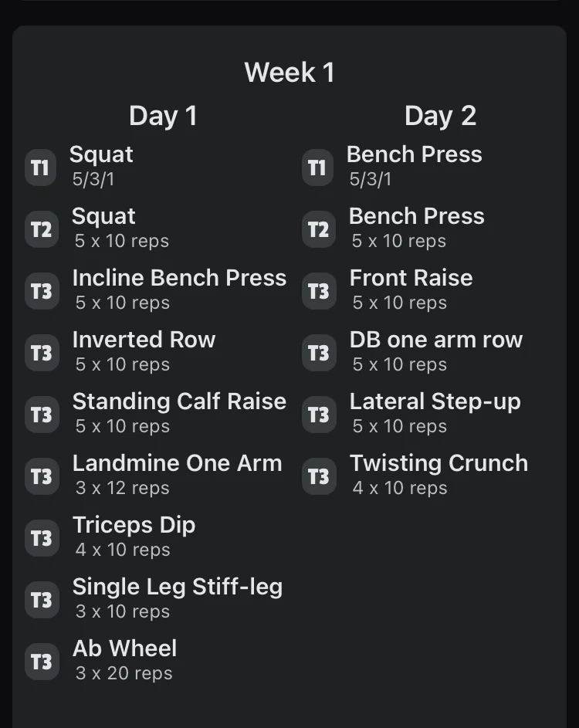Click the T3 badge beside Lateral Step-up
Viewport: 579px width, 728px height.
[x=318, y=415]
